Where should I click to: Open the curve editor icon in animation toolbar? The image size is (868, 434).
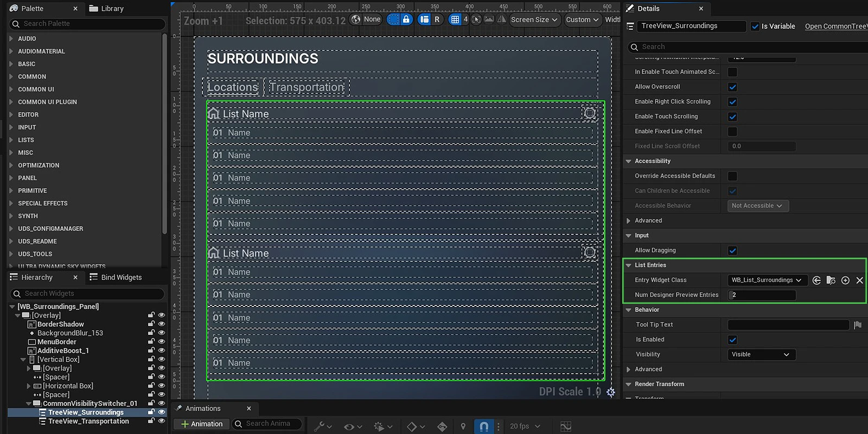(x=566, y=426)
